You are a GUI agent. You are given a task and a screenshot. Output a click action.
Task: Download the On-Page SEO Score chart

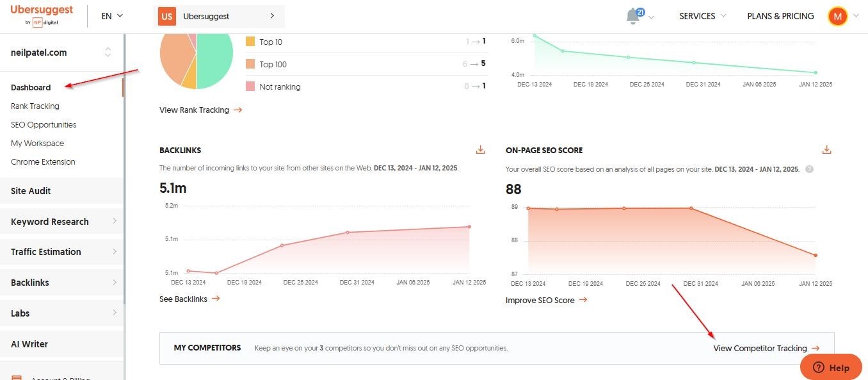point(826,150)
